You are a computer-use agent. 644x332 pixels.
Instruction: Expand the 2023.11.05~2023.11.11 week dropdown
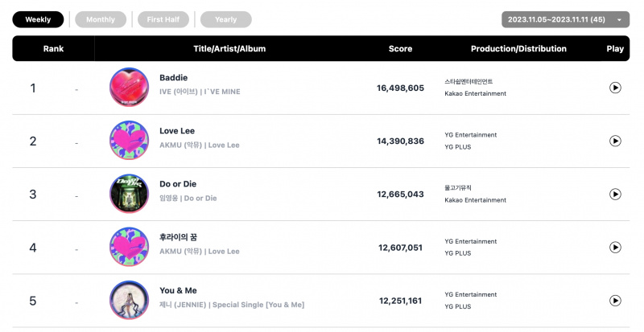566,19
